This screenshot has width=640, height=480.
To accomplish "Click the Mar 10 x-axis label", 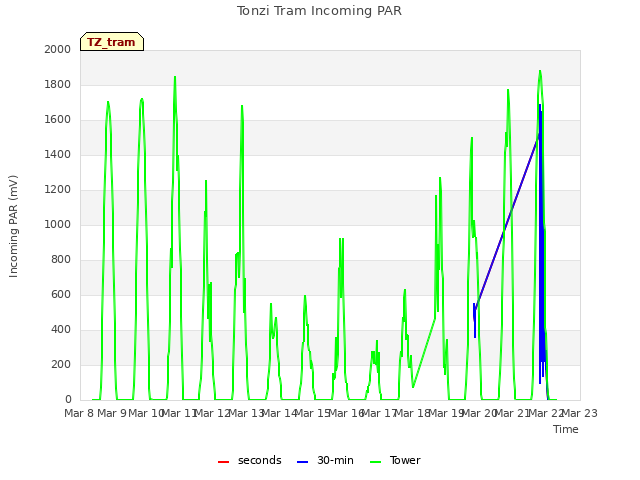I will click(x=146, y=413).
